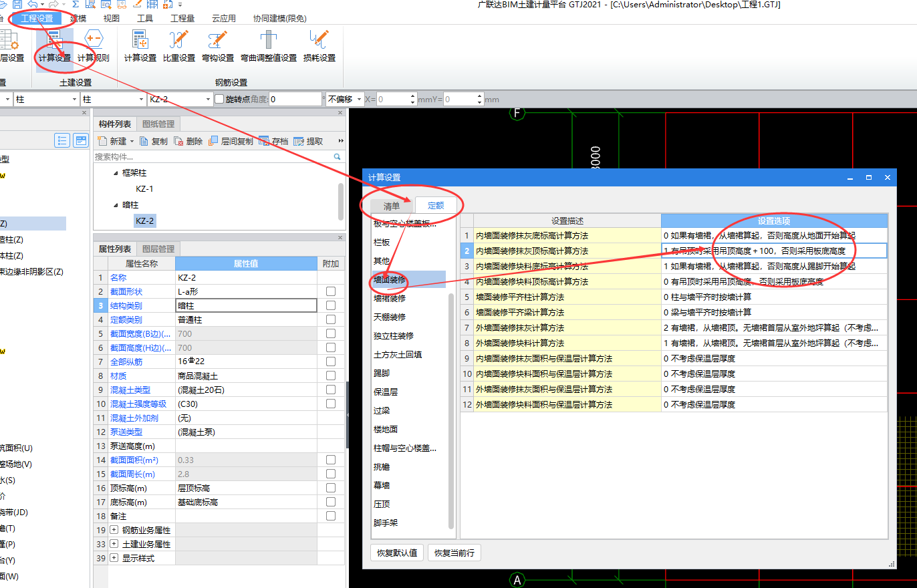Collapse the 框架柱 tree group
The width and height of the screenshot is (917, 588).
tap(116, 173)
